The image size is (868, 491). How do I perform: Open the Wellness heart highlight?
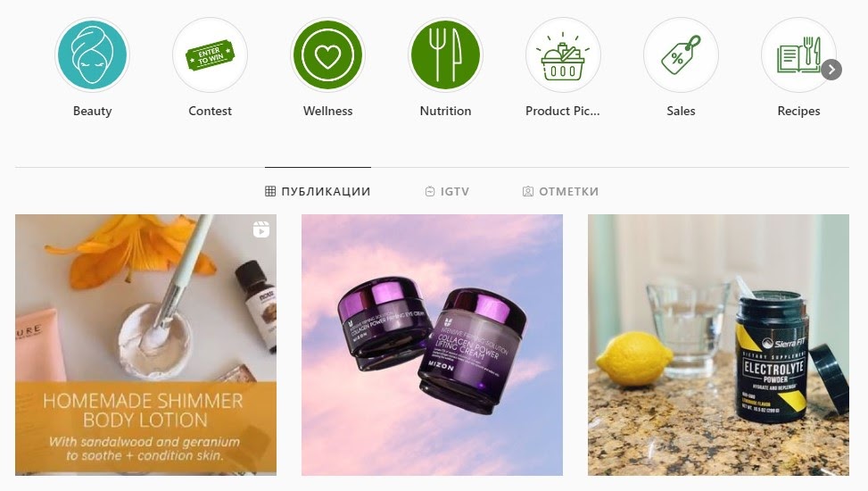(327, 54)
